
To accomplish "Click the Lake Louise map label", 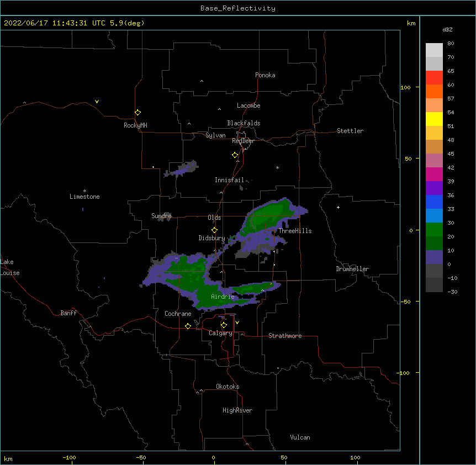I will tap(10, 267).
